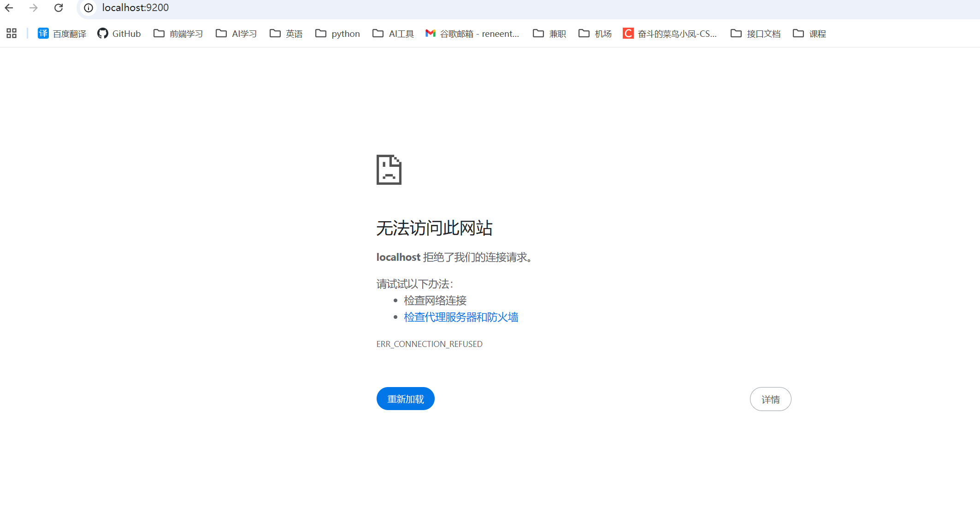
Task: Open the 百度翻译 bookmark
Action: (x=62, y=34)
